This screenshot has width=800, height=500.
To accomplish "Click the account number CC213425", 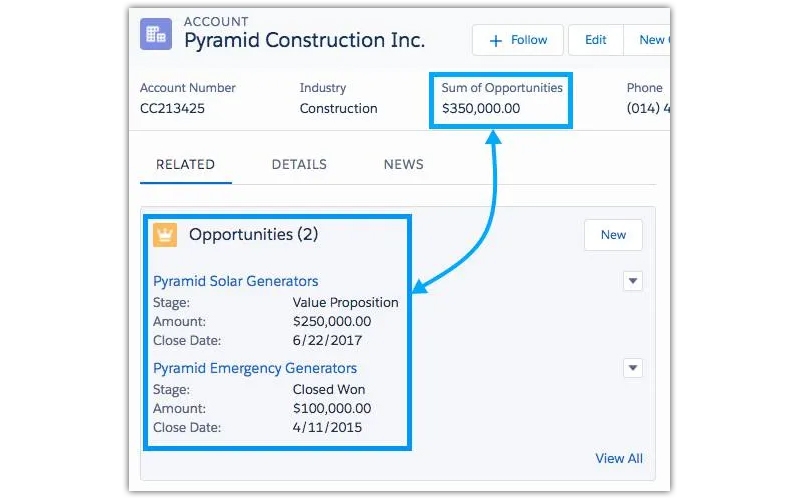I will pyautogui.click(x=172, y=108).
